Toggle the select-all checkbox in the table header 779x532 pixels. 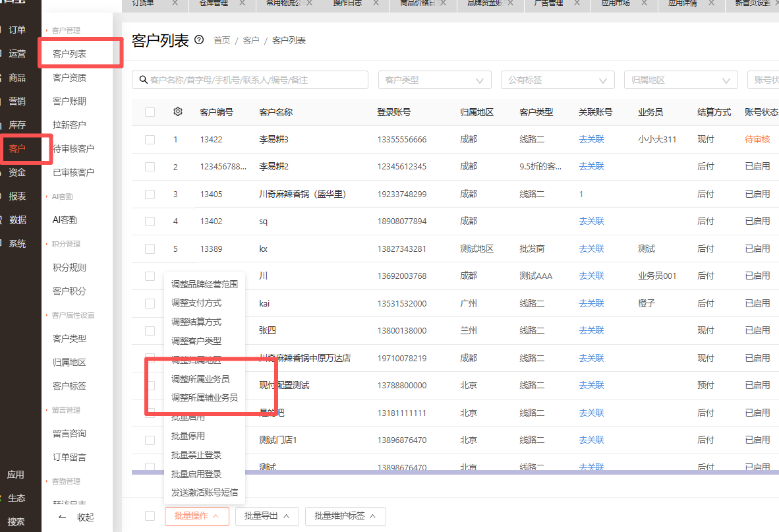pyautogui.click(x=150, y=112)
